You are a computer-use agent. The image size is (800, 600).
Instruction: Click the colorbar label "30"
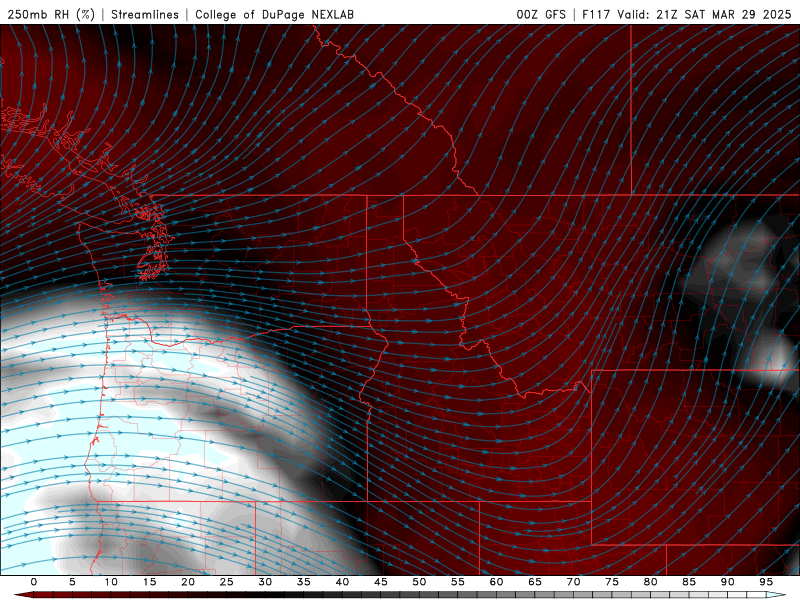(265, 582)
